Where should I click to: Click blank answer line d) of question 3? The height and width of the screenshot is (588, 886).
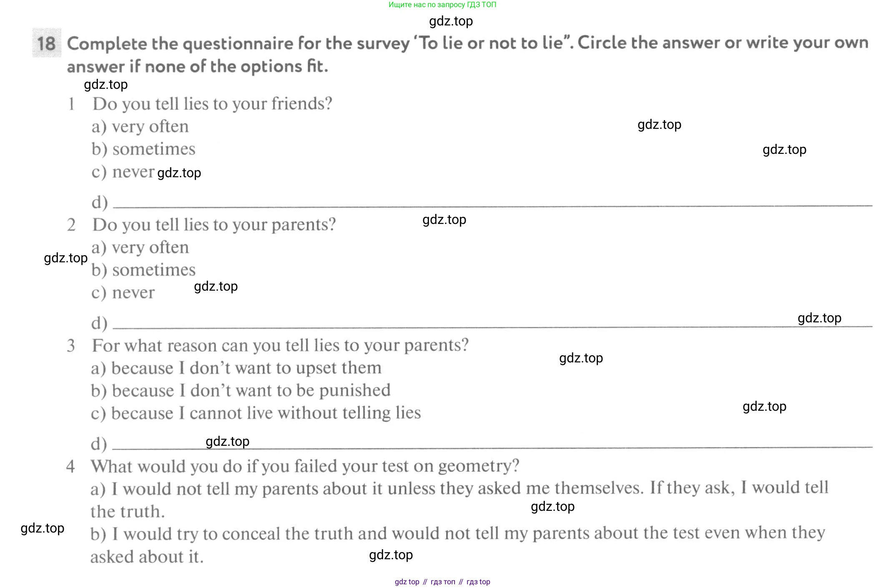[x=492, y=447]
